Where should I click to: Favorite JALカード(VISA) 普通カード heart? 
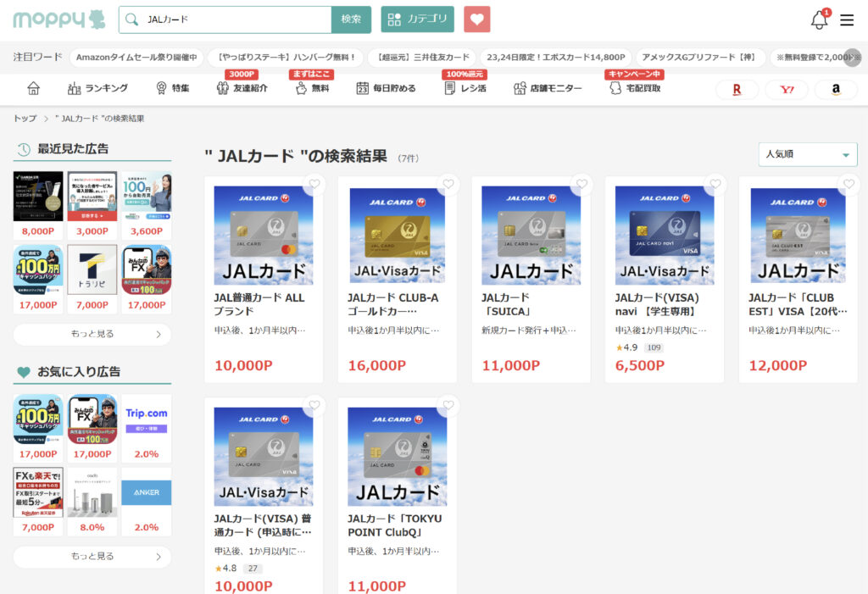coord(314,405)
